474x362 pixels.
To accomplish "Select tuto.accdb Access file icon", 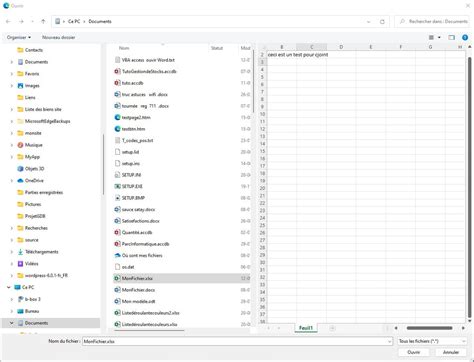I will (x=117, y=83).
